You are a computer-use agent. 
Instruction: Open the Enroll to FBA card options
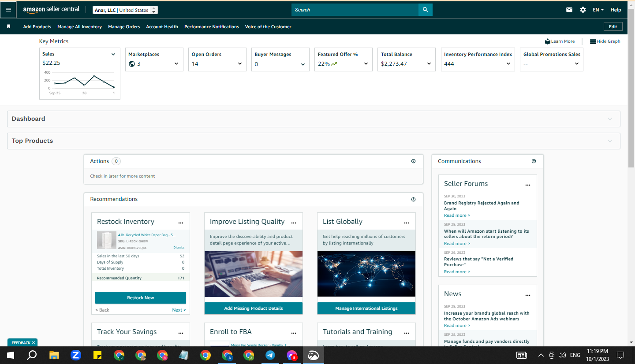[x=294, y=333]
